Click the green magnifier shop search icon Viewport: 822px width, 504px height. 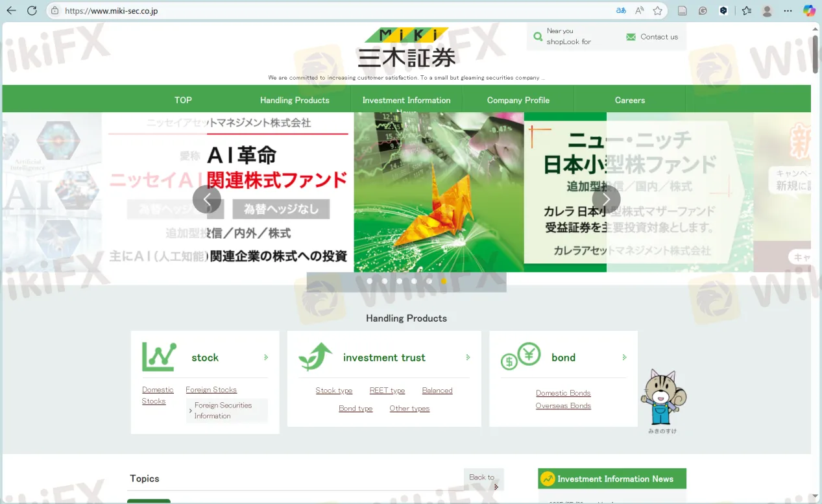tap(538, 37)
